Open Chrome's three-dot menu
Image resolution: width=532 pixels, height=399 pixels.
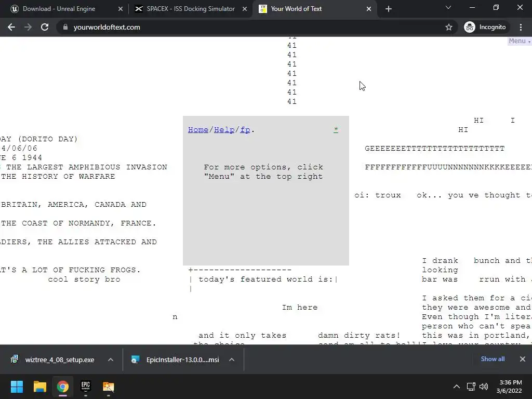point(521,27)
